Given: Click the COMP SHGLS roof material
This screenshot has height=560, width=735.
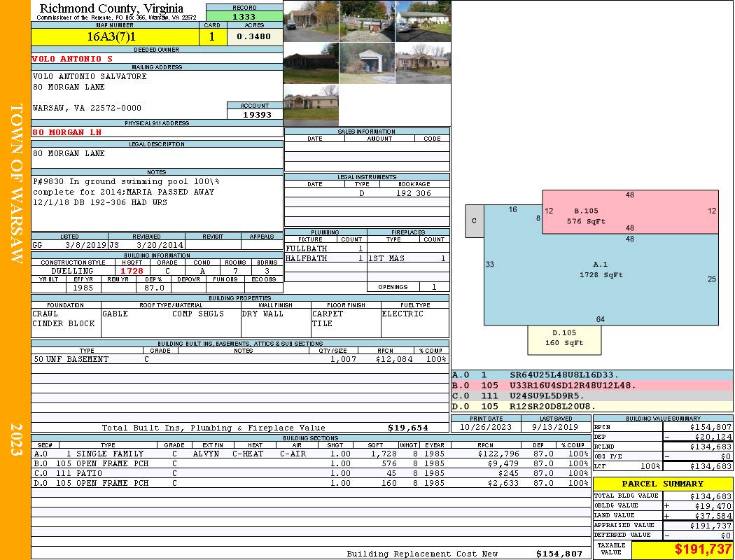Looking at the screenshot, I should [198, 314].
